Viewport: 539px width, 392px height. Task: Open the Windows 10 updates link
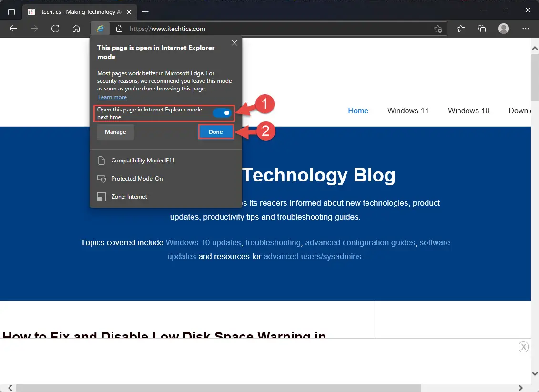coord(203,242)
